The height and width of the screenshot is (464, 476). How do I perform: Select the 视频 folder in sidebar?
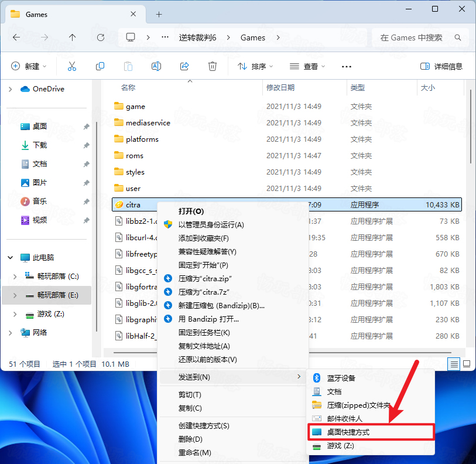40,220
